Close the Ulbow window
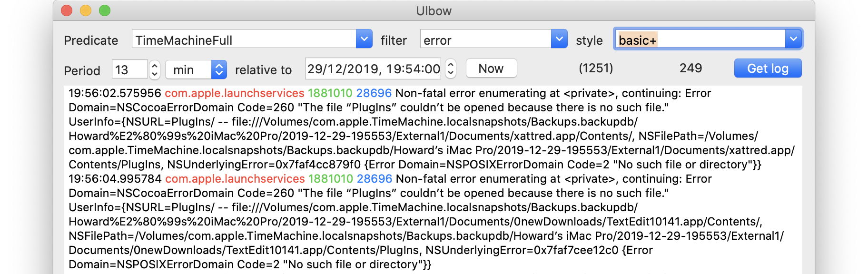 (x=67, y=10)
